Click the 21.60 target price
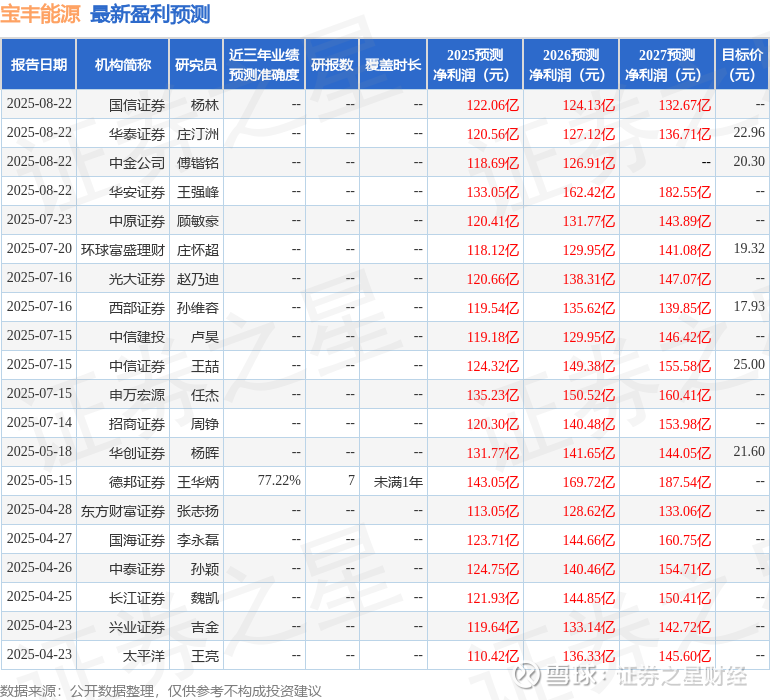 coord(749,451)
